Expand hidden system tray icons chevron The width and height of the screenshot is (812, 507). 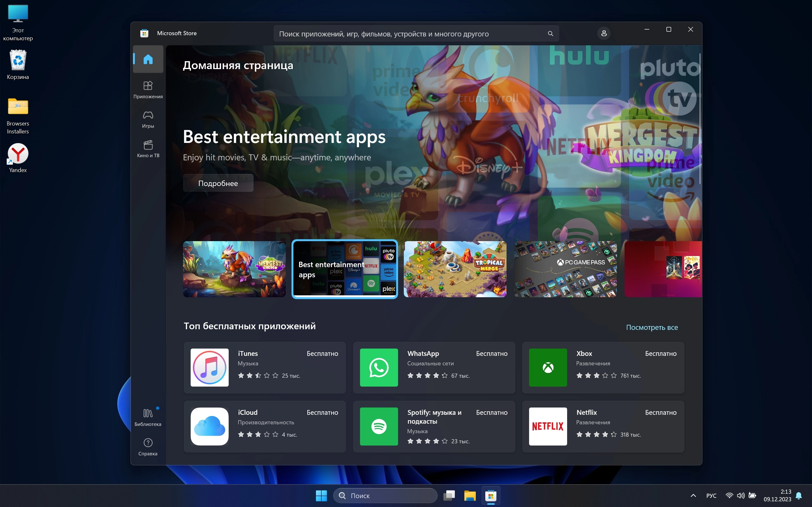[x=693, y=496]
